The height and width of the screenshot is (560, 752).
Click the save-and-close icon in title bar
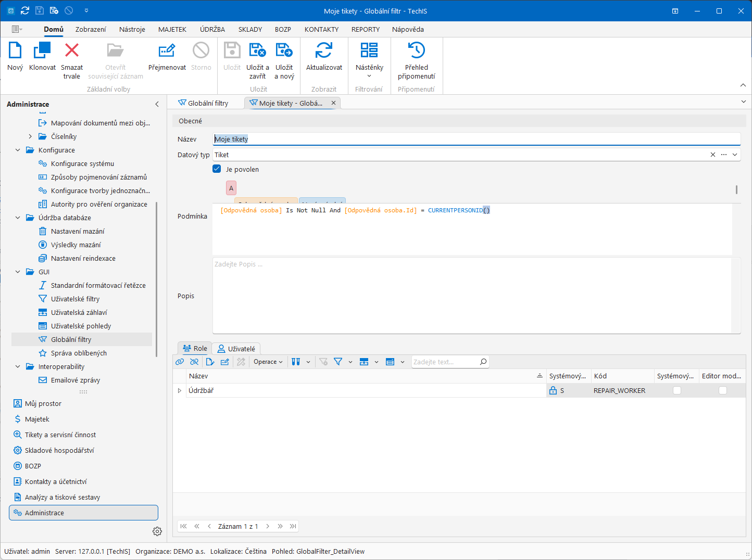pos(54,10)
